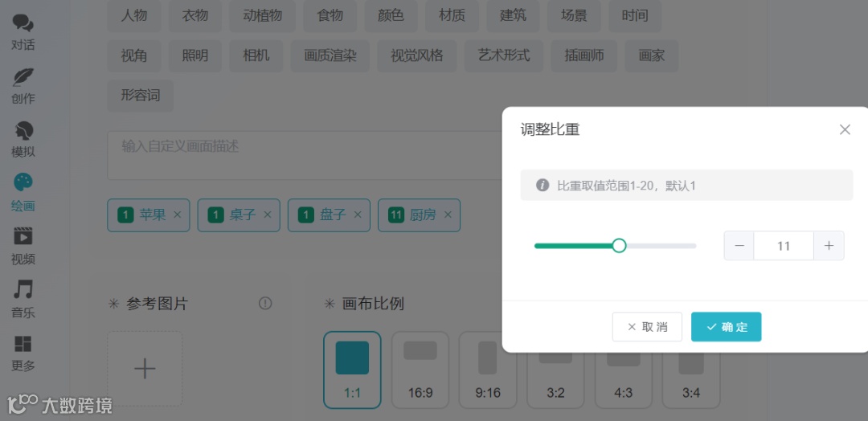Click the weight value field showing 11
This screenshot has width=868, height=421.
click(784, 246)
